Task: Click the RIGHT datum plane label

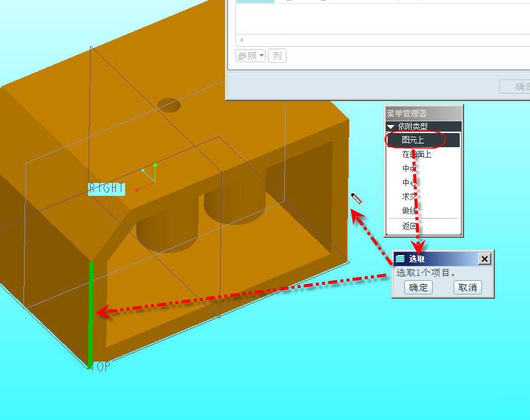Action: point(107,188)
